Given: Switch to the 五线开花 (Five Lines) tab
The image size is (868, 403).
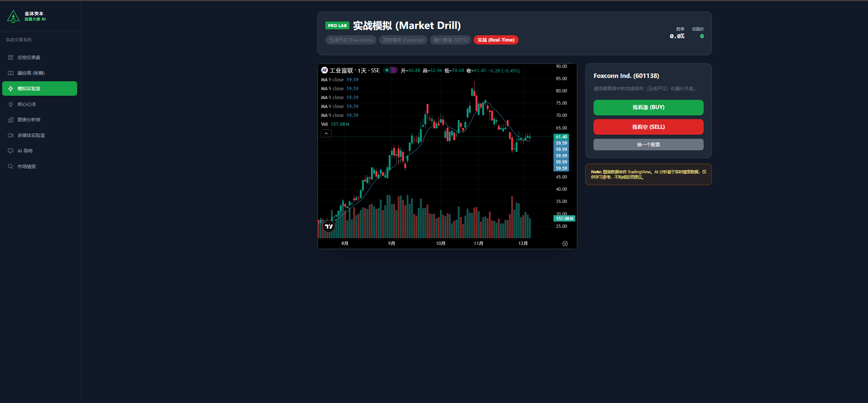Looking at the screenshot, I should pos(351,40).
